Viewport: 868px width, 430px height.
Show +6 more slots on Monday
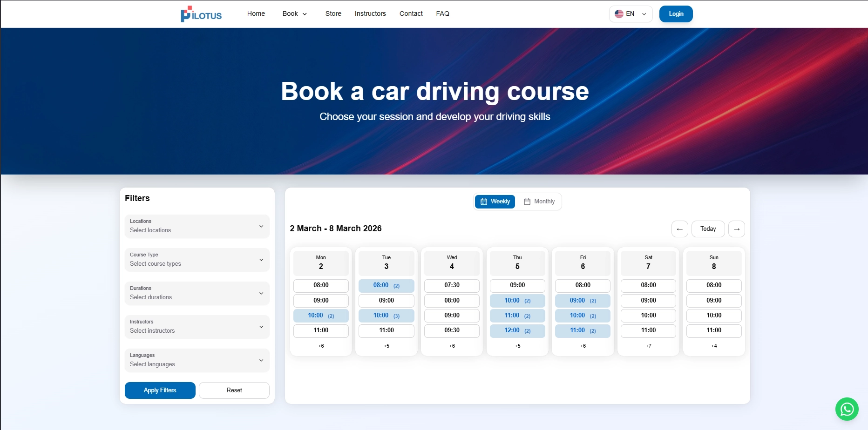pyautogui.click(x=321, y=346)
